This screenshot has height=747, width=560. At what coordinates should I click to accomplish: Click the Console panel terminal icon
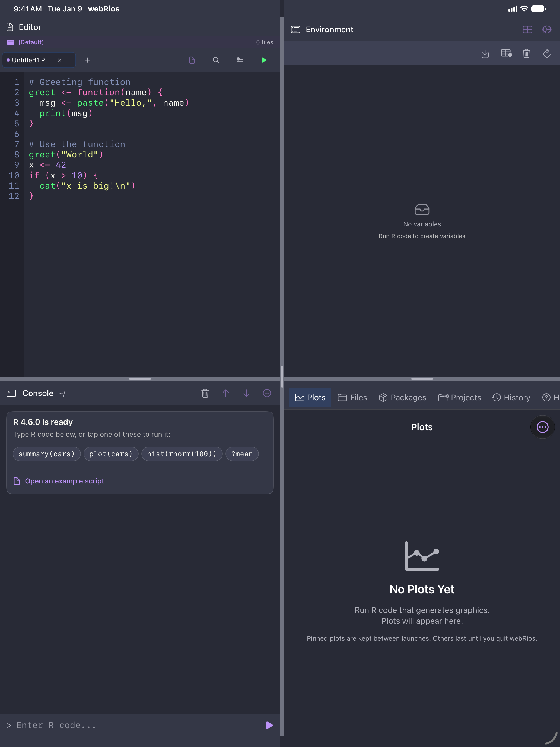pos(11,393)
